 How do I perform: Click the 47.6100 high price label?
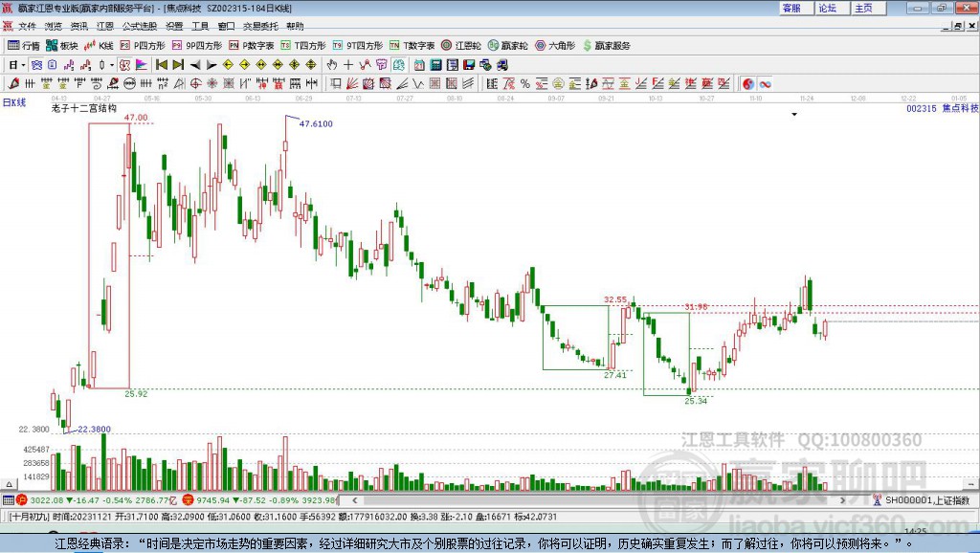pyautogui.click(x=316, y=123)
